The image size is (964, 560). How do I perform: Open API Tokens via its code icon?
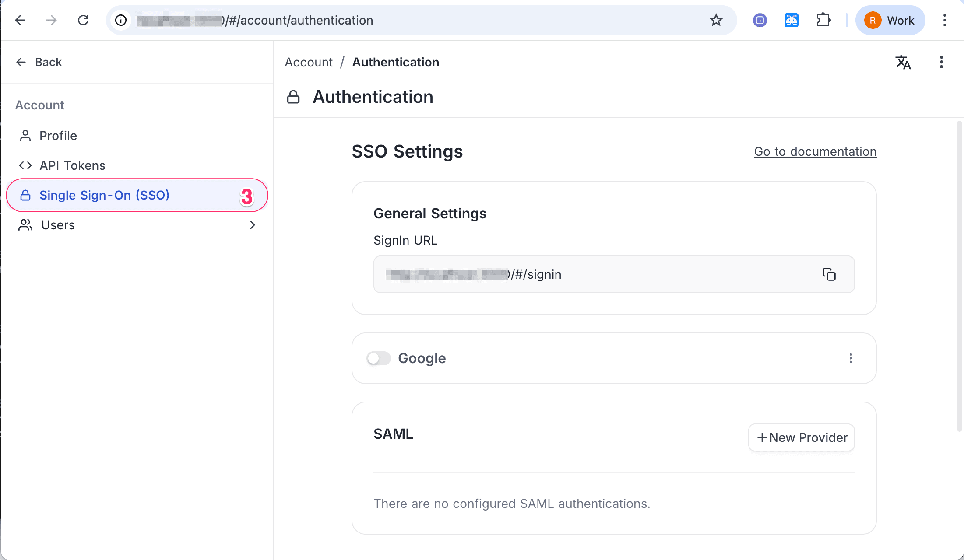point(25,165)
